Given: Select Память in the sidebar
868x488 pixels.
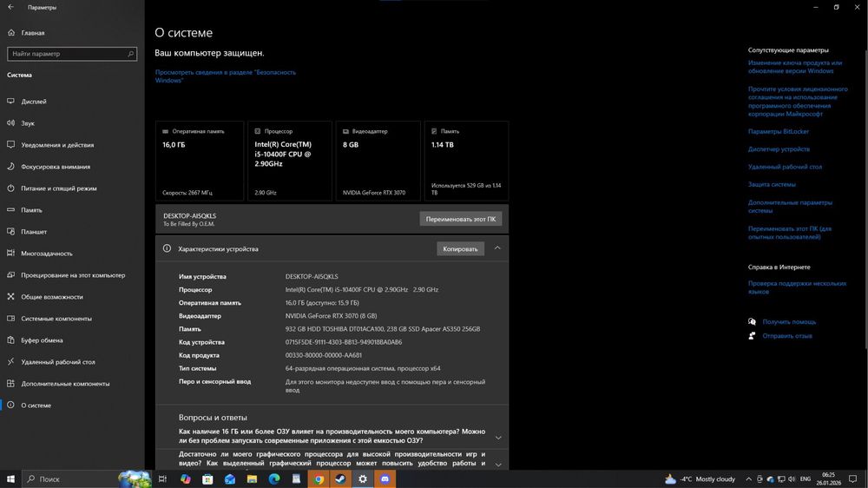Looking at the screenshot, I should (x=31, y=210).
